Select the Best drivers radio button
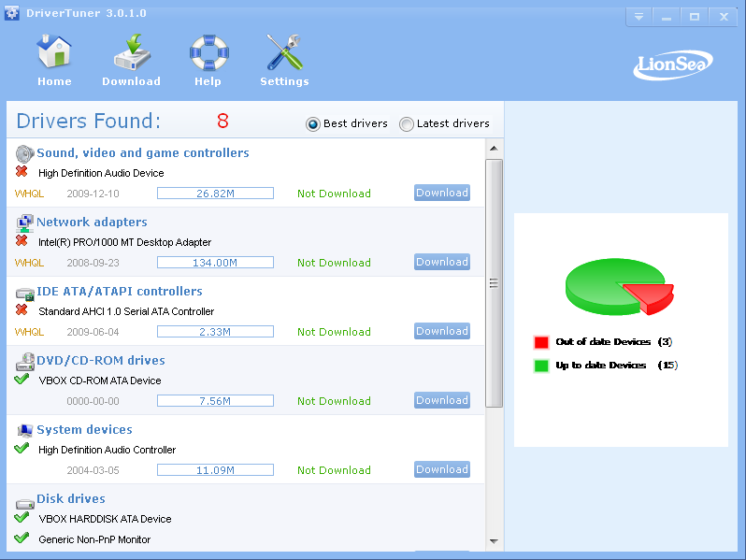This screenshot has width=746, height=560. tap(312, 124)
